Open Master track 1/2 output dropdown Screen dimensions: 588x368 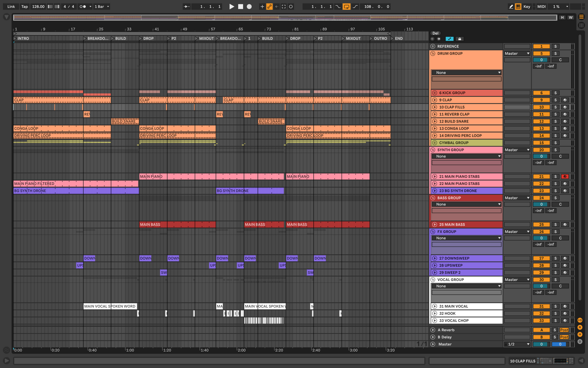[x=517, y=344]
